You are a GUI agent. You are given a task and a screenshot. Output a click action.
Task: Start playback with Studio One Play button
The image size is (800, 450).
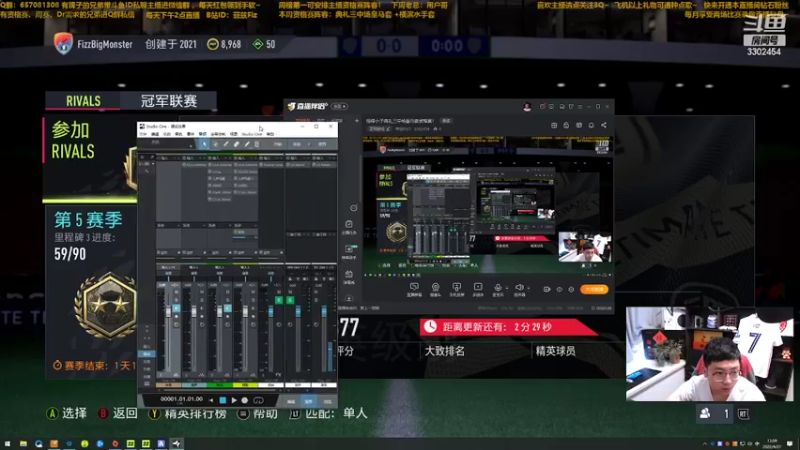[234, 401]
